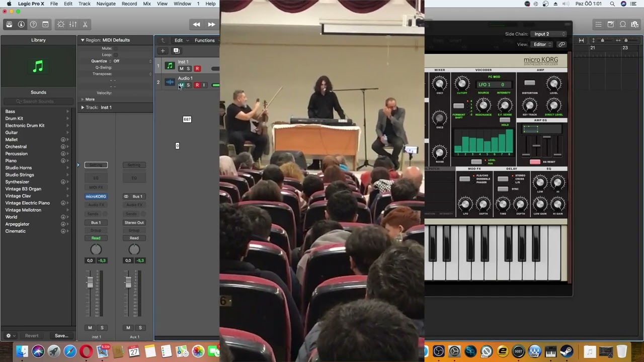Open the media Browsers button
Screen dimensions: 644x362
point(634,24)
